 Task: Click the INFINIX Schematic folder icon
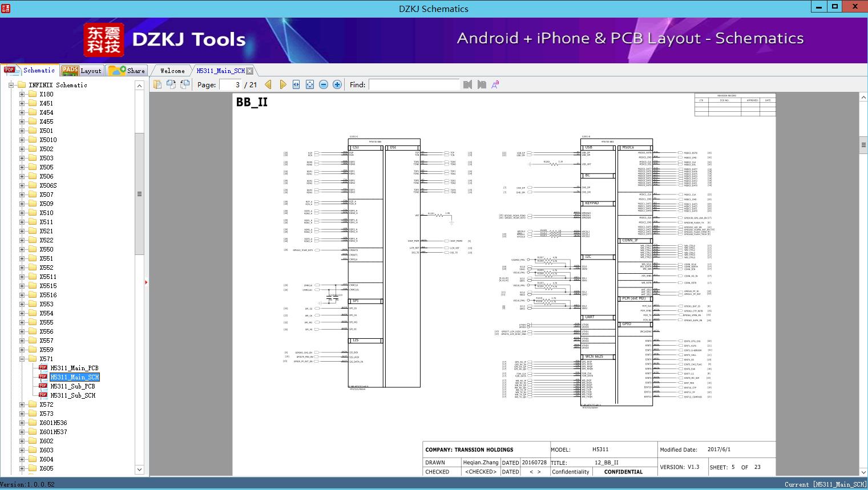22,85
